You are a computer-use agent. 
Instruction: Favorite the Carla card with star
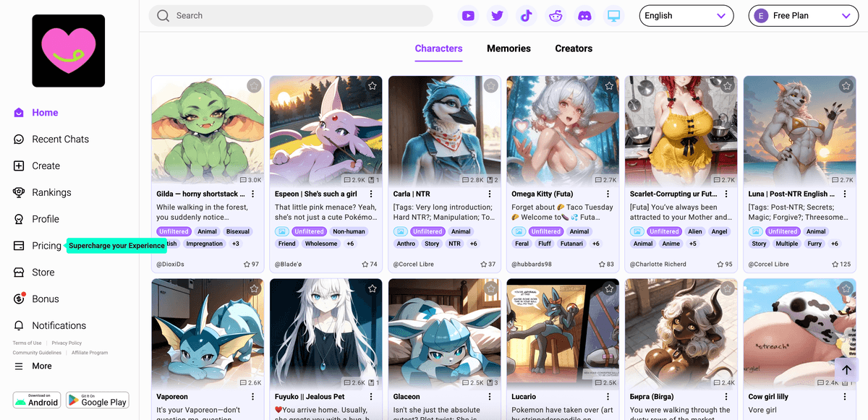click(491, 86)
